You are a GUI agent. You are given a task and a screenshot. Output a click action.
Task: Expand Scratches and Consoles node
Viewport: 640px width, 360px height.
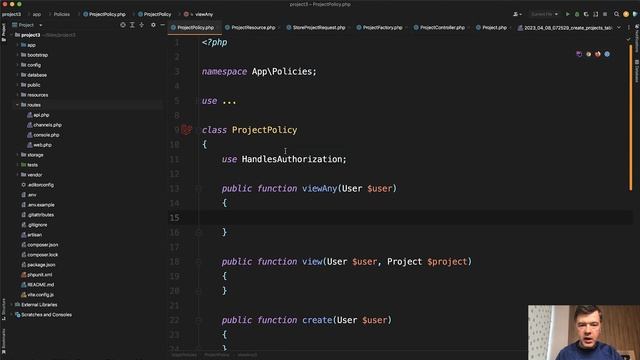[x=11, y=315]
